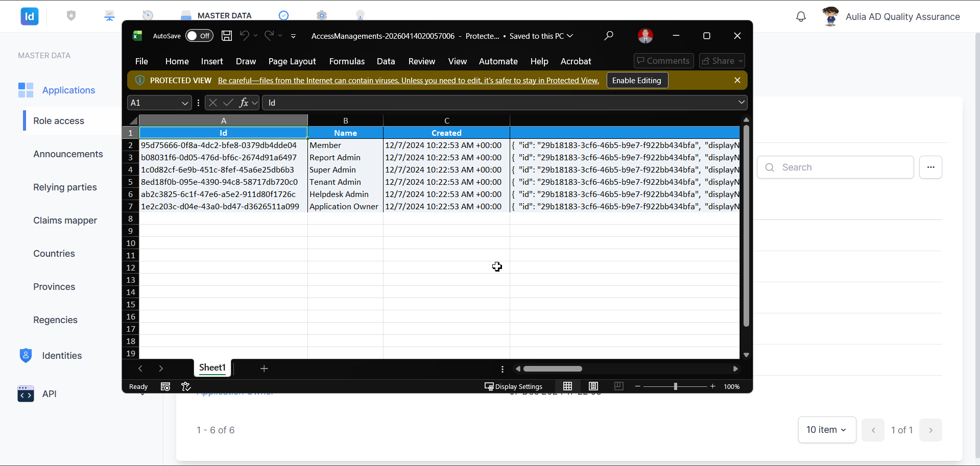The image size is (980, 466).
Task: Open the Page Layout tab
Action: 292,61
